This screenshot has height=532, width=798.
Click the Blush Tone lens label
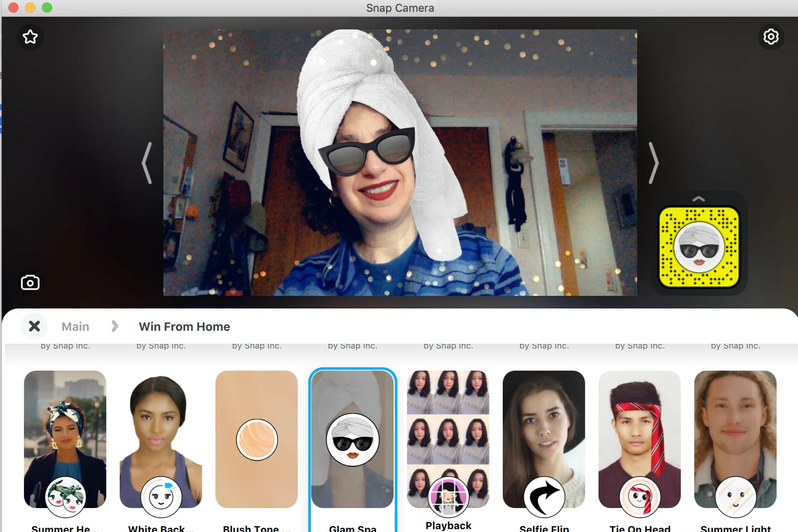point(257,528)
